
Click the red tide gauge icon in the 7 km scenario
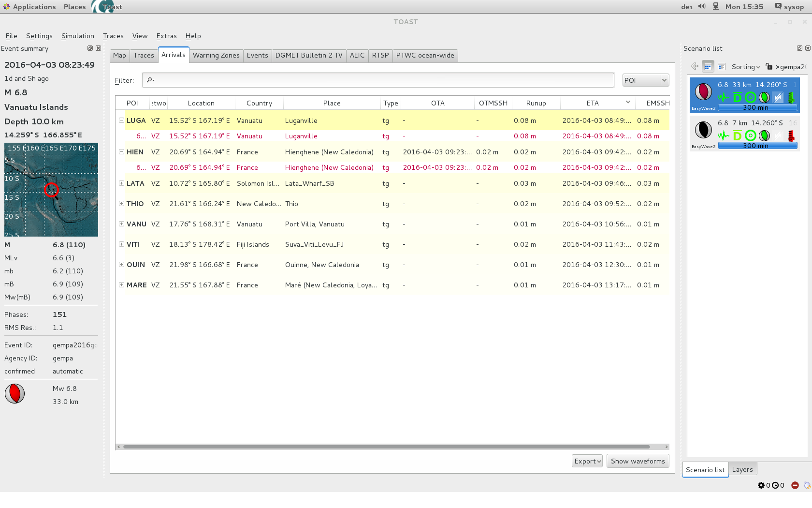791,135
